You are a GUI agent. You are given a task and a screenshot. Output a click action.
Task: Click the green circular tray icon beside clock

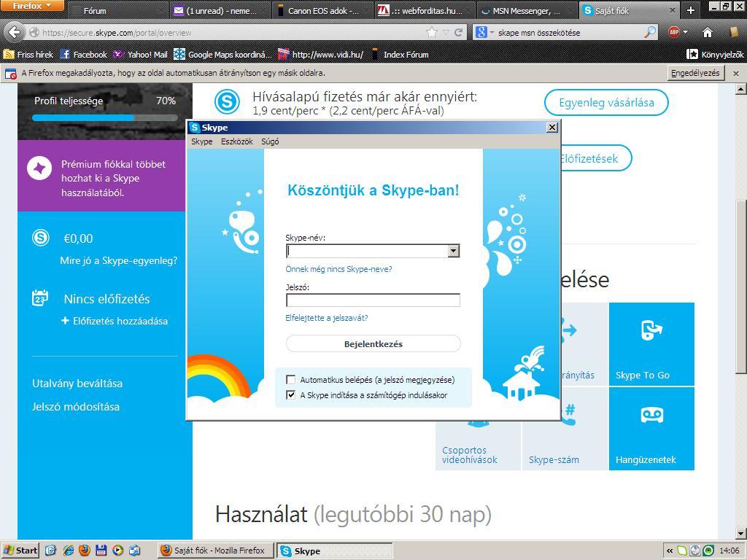[708, 551]
